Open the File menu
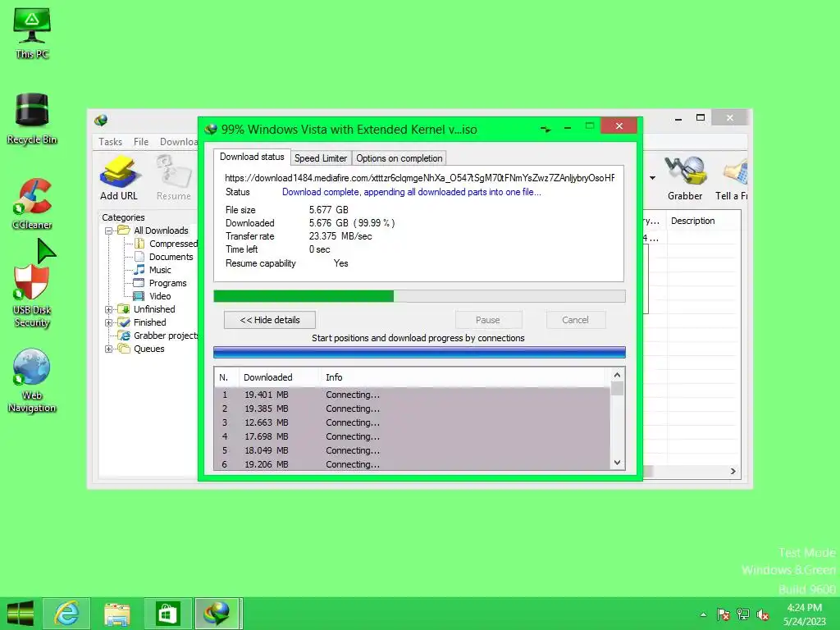The height and width of the screenshot is (630, 840). tap(141, 142)
